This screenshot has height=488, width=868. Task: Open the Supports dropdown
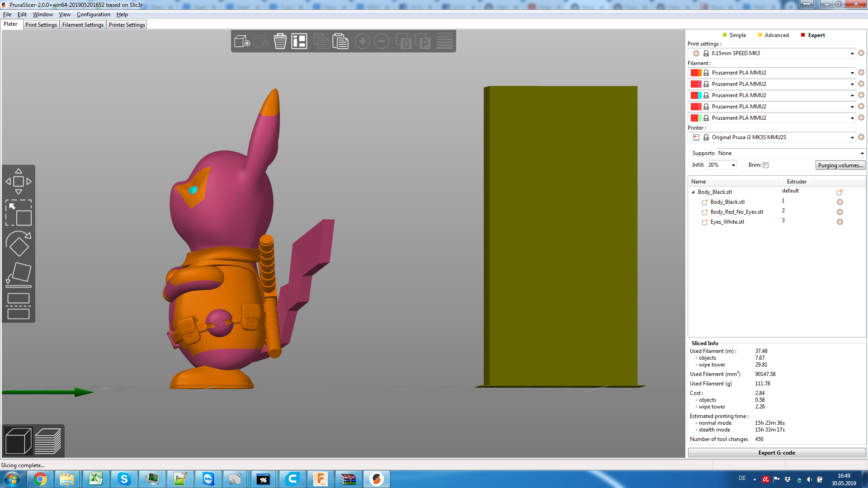pos(791,153)
